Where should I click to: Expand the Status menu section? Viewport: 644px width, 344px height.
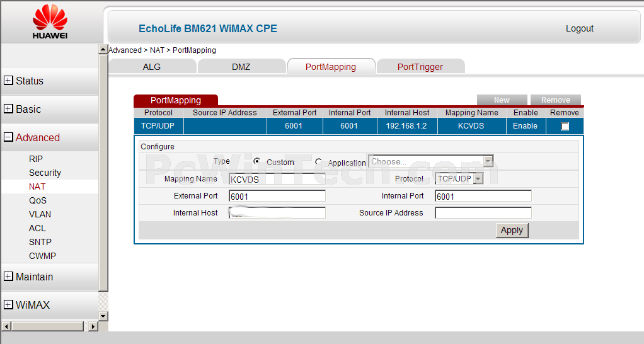coord(8,81)
